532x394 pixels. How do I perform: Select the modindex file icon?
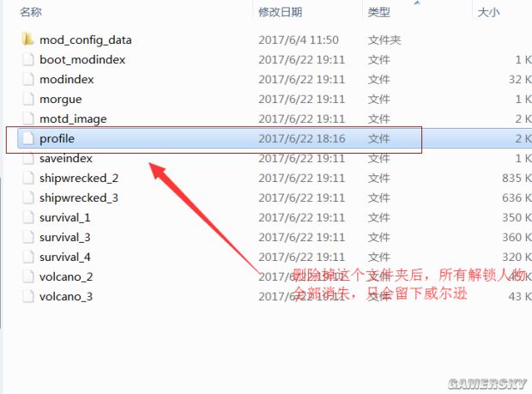[27, 79]
